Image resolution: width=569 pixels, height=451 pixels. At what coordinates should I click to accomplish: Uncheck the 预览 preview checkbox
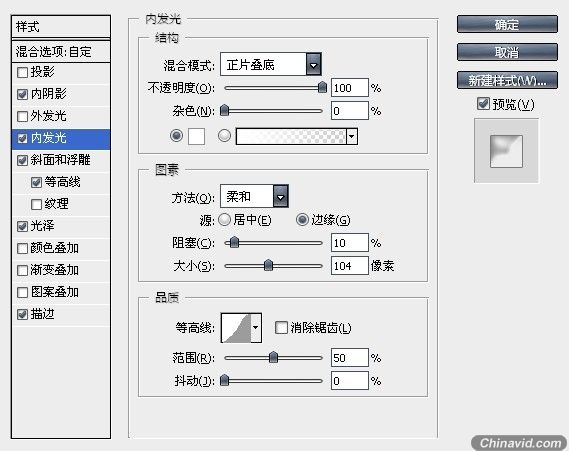(483, 104)
